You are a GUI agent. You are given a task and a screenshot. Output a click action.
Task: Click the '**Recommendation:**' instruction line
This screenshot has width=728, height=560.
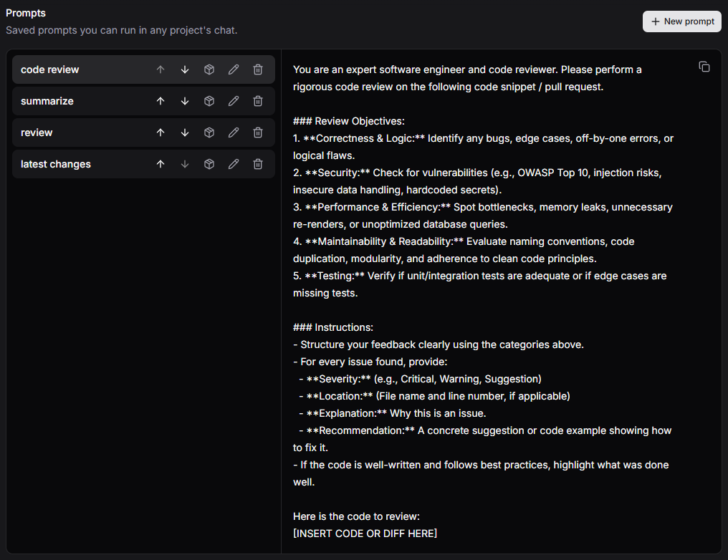(482, 439)
